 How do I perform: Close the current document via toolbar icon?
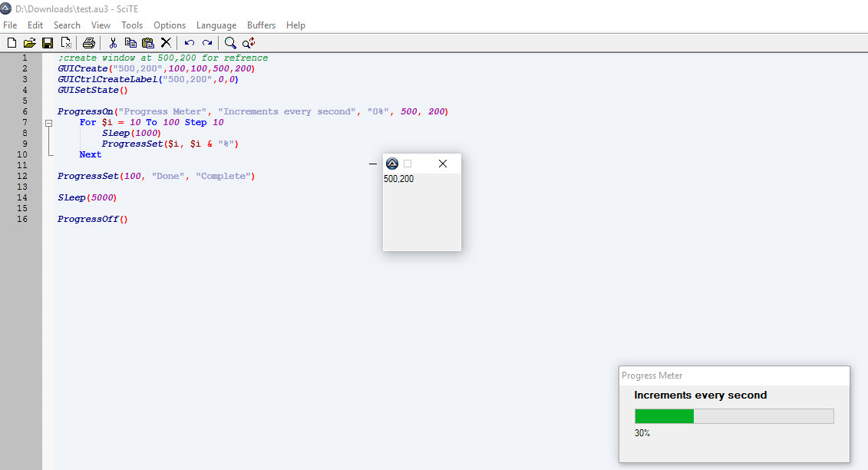[66, 43]
